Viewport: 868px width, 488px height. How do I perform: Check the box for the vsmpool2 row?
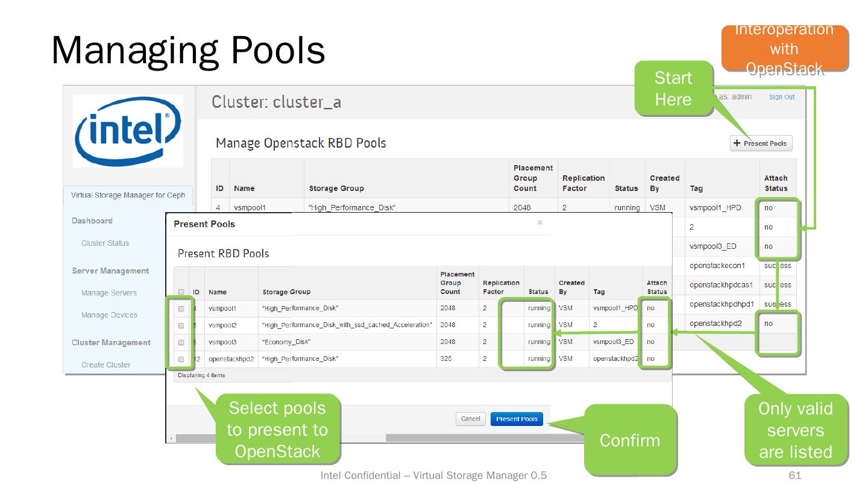(181, 325)
